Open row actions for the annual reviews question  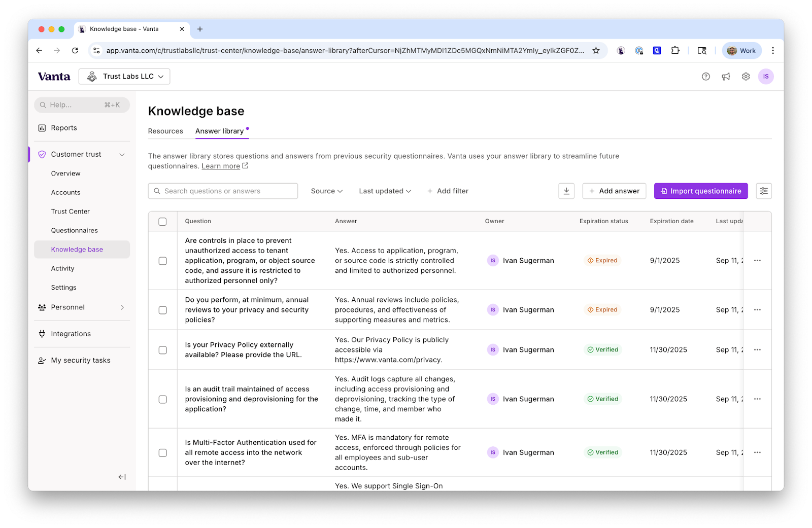point(757,310)
